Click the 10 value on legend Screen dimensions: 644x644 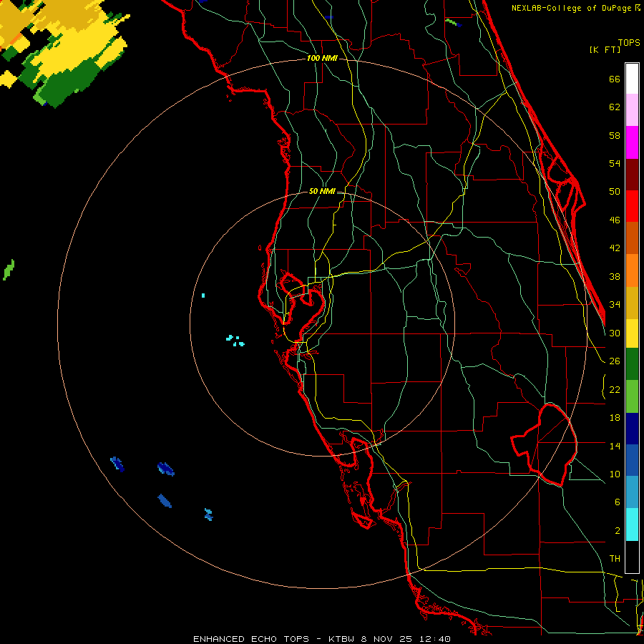coord(615,474)
